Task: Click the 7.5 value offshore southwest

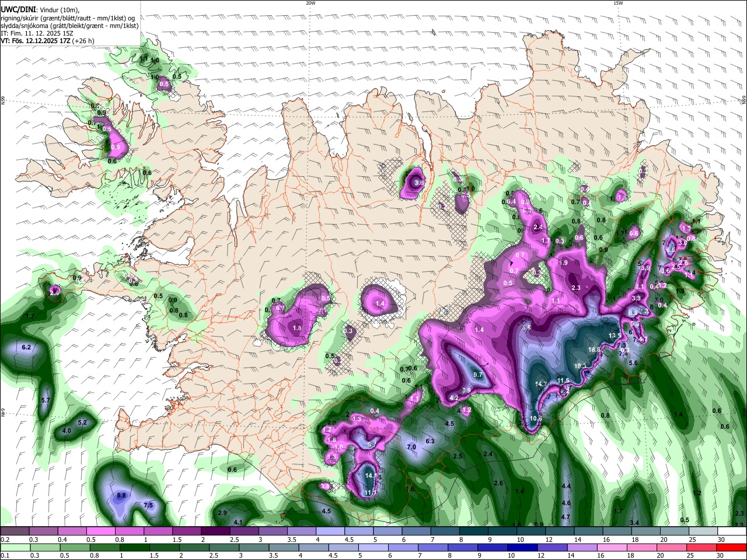Action: (148, 505)
